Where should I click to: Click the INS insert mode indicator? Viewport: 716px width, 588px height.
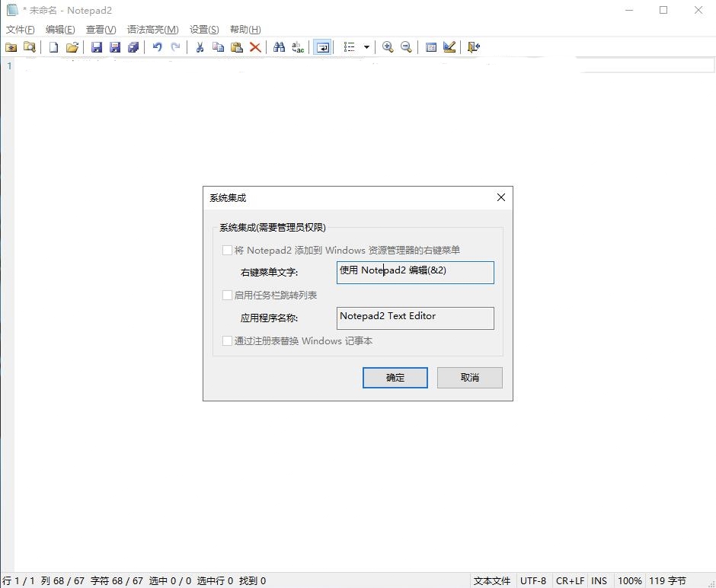599,580
